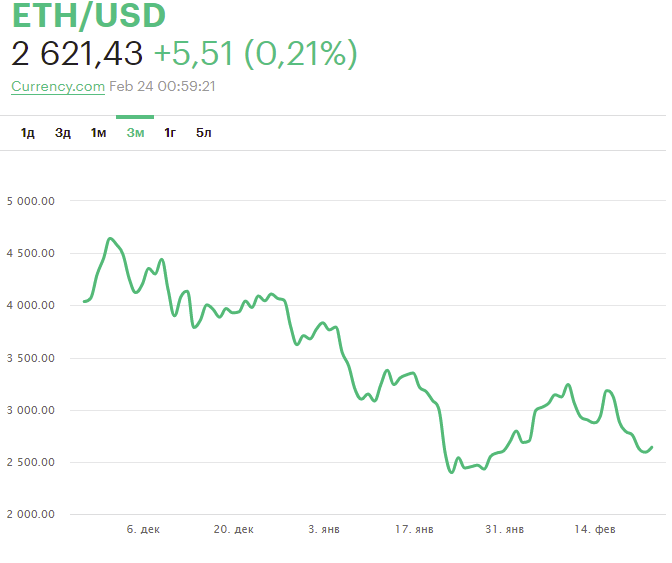Open the 5л long-term range tab
This screenshot has height=563, width=672.
[x=204, y=133]
